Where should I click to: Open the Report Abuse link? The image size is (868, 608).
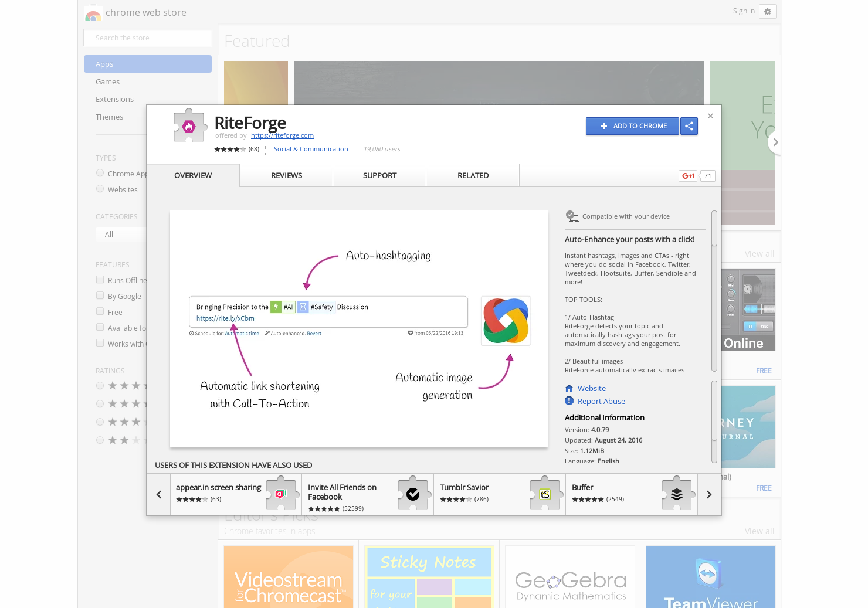pyautogui.click(x=601, y=401)
